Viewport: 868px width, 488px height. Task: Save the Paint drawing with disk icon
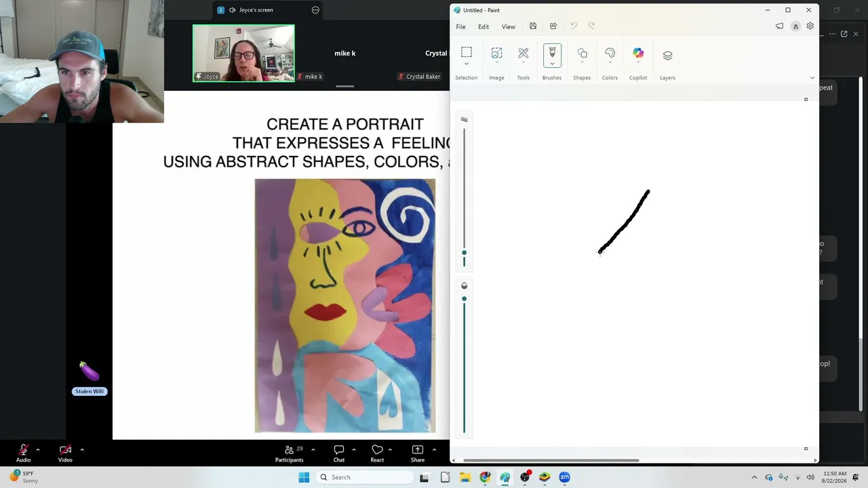pyautogui.click(x=533, y=26)
